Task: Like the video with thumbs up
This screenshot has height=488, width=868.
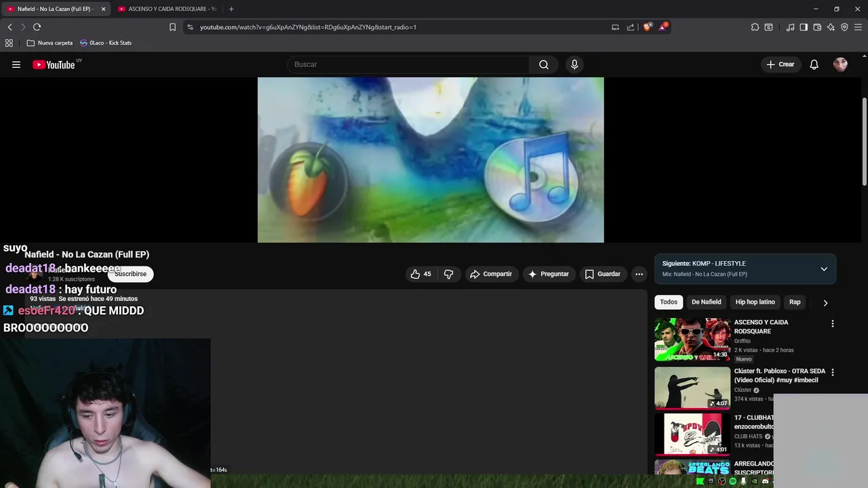Action: [421, 274]
